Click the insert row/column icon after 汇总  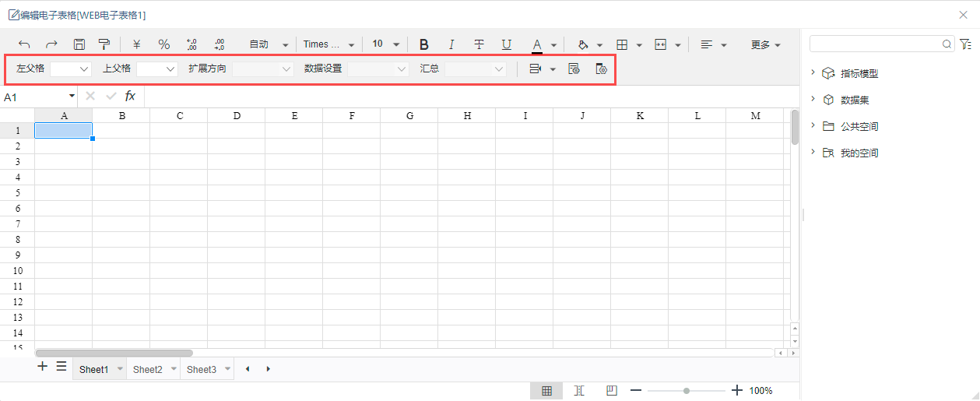coord(535,69)
